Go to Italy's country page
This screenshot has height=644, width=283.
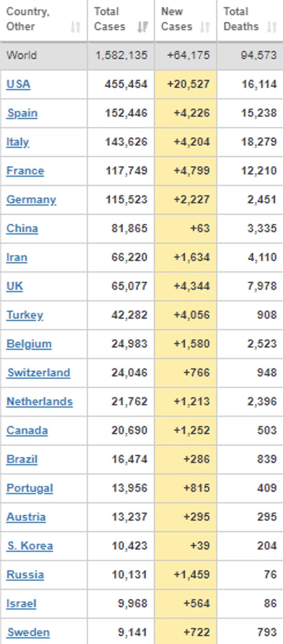click(x=18, y=142)
